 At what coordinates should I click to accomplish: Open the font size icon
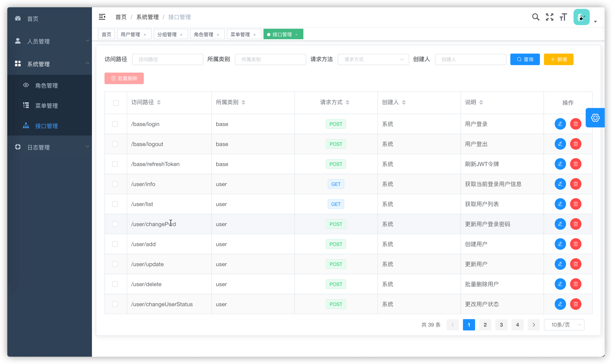[563, 17]
